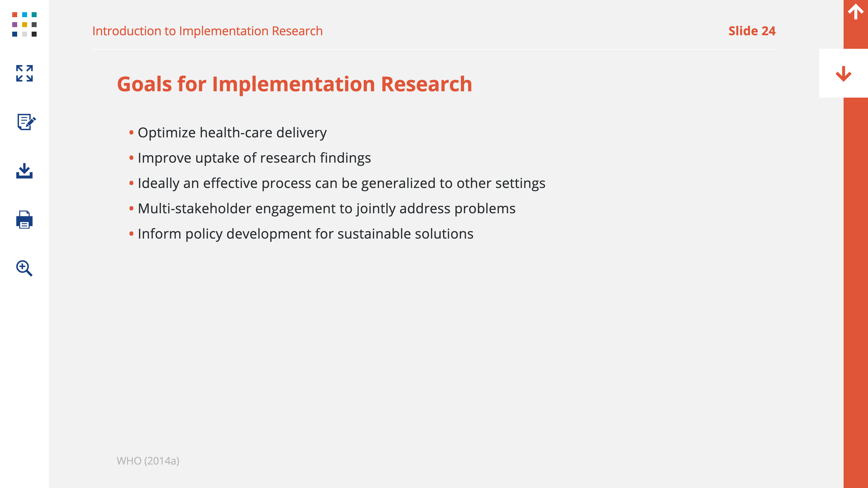868x488 pixels.
Task: Go to next slide with down arrow
Action: [843, 73]
